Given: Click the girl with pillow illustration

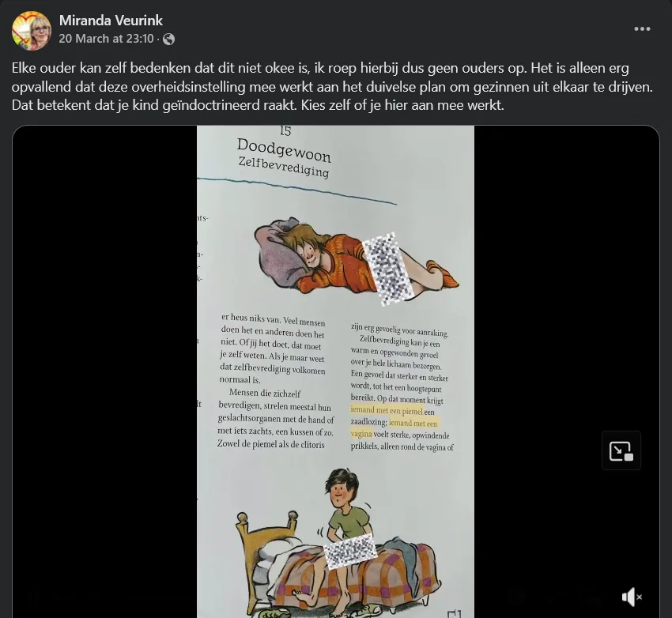Looking at the screenshot, I should 356,260.
